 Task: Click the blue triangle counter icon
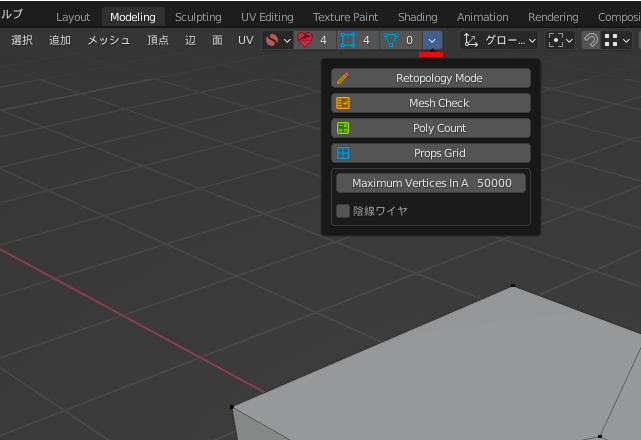pos(391,40)
